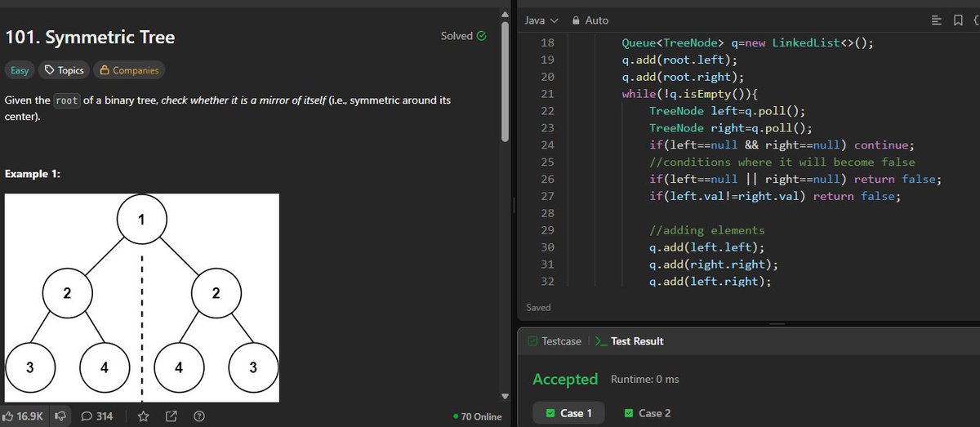This screenshot has height=427, width=980.
Task: Click the '//adding elements' comment
Action: 707,230
